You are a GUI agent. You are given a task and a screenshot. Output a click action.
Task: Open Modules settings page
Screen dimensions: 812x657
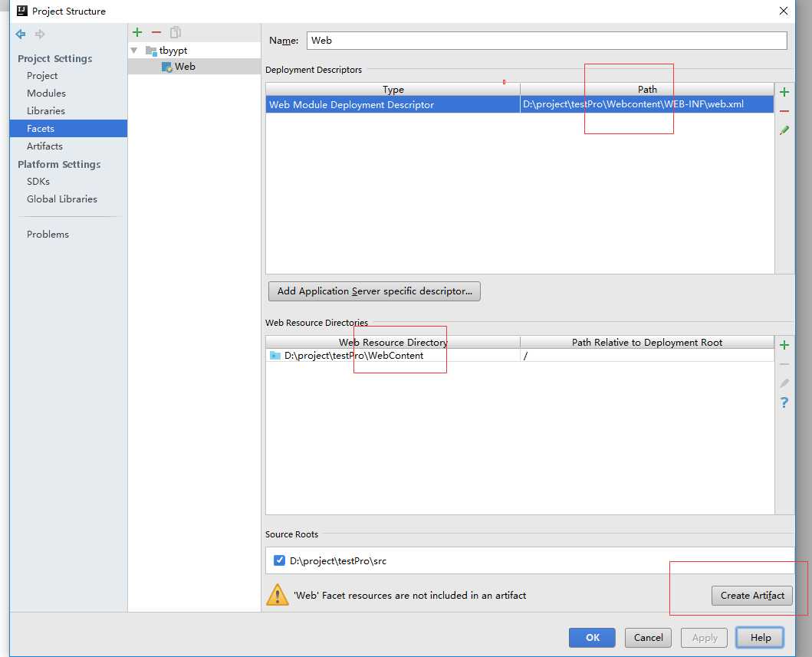coord(46,94)
